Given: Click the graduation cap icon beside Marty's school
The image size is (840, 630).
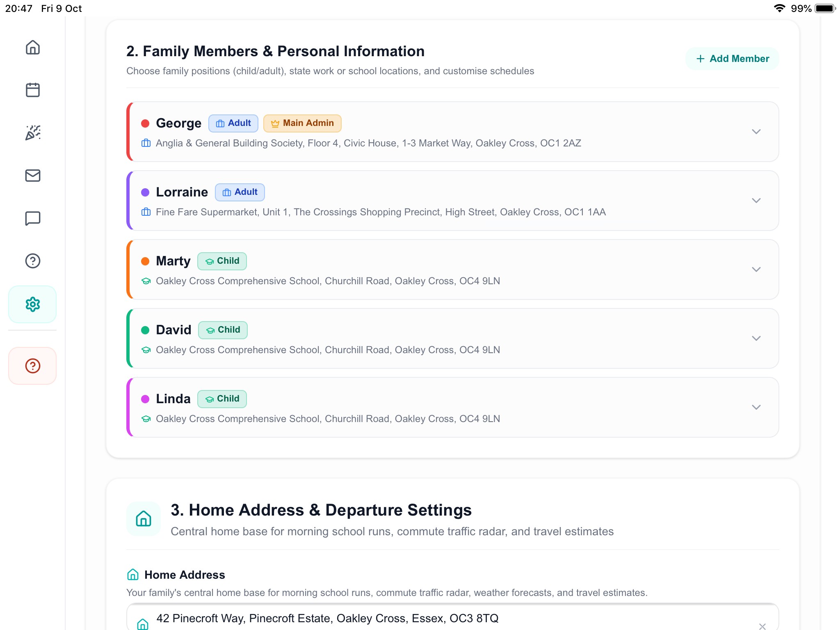Looking at the screenshot, I should pyautogui.click(x=146, y=281).
